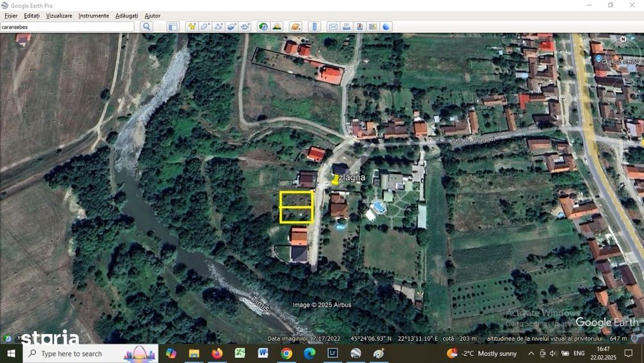
Task: Click the blue globe sign-in icon
Action: point(386,26)
